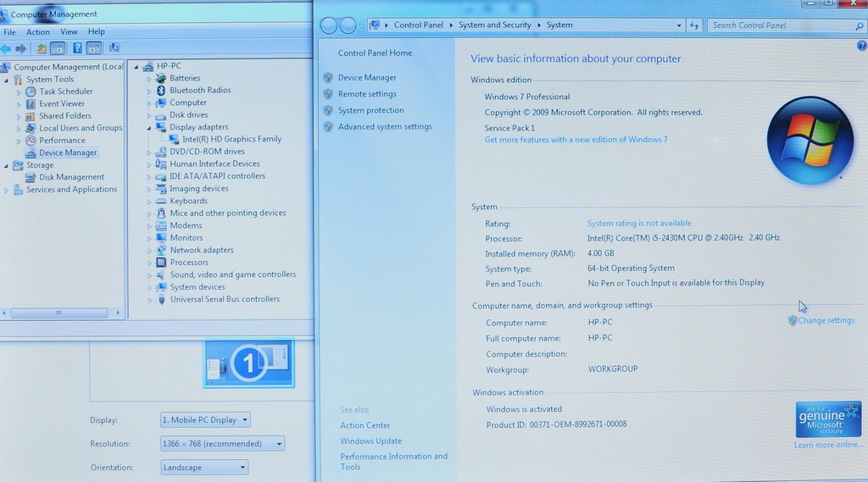Click the Performance icon in System Tools
The image size is (868, 482).
click(x=31, y=141)
